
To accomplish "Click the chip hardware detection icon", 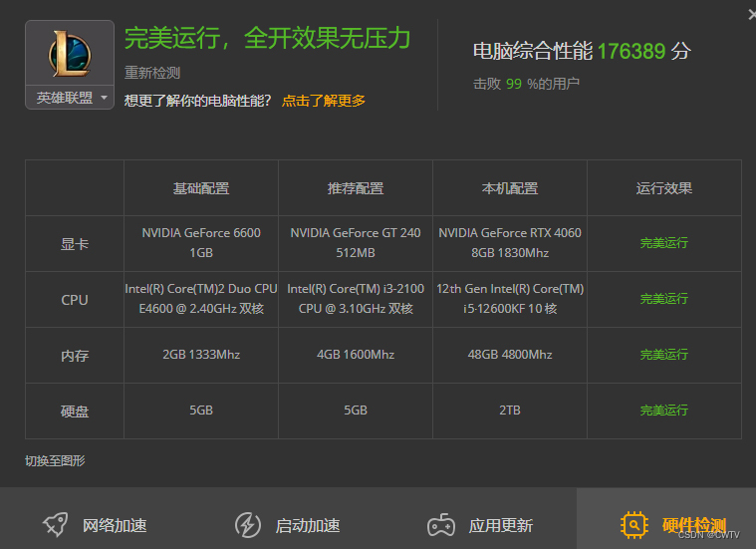I will (x=634, y=525).
